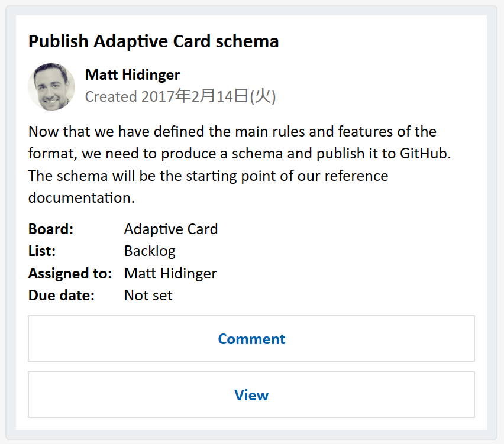This screenshot has width=504, height=444.
Task: Click the List value Backlog
Action: coord(150,251)
